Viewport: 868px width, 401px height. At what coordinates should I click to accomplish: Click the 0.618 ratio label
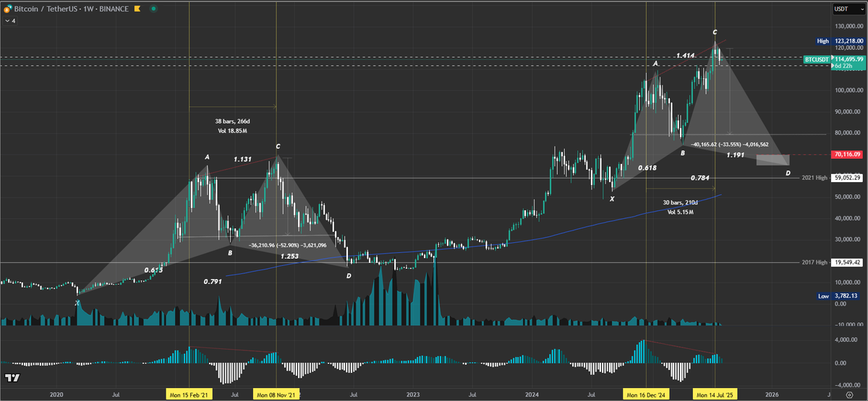(647, 168)
